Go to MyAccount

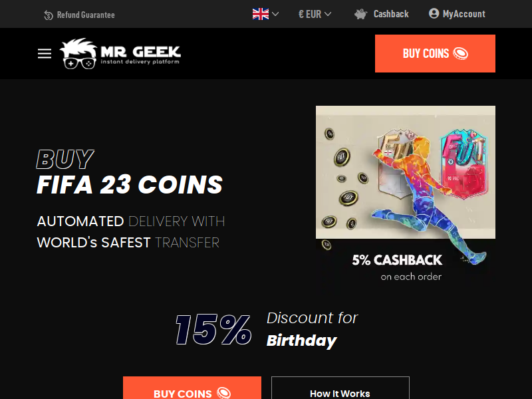point(464,14)
